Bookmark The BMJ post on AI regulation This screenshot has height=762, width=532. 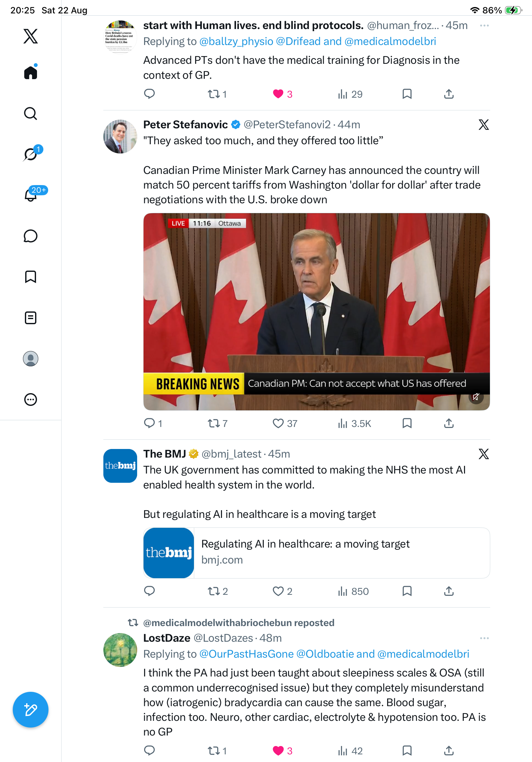coord(407,591)
